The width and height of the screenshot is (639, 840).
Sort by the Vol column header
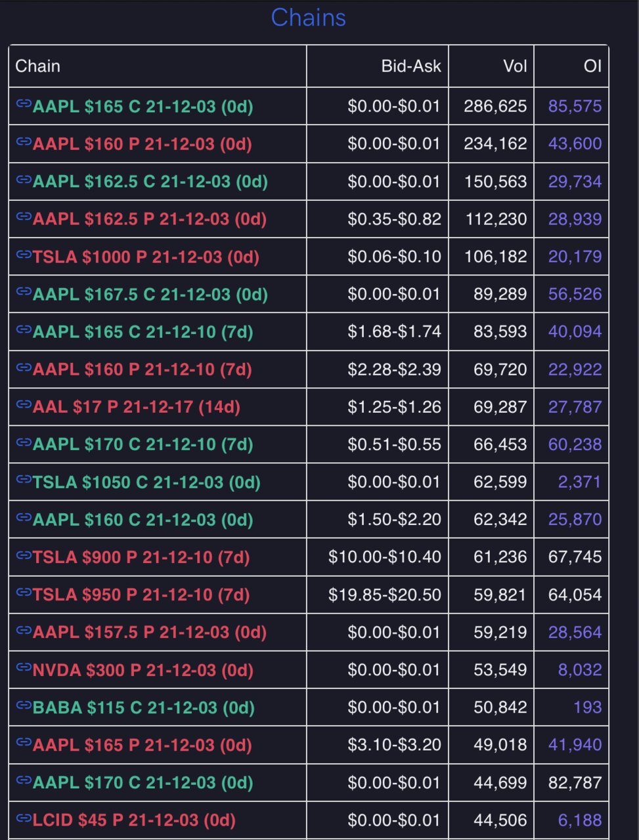click(x=515, y=66)
